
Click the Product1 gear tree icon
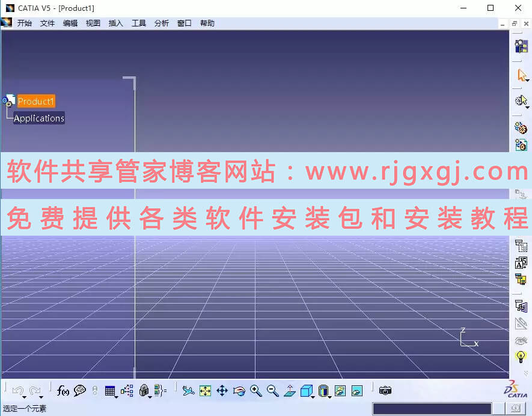(x=8, y=101)
